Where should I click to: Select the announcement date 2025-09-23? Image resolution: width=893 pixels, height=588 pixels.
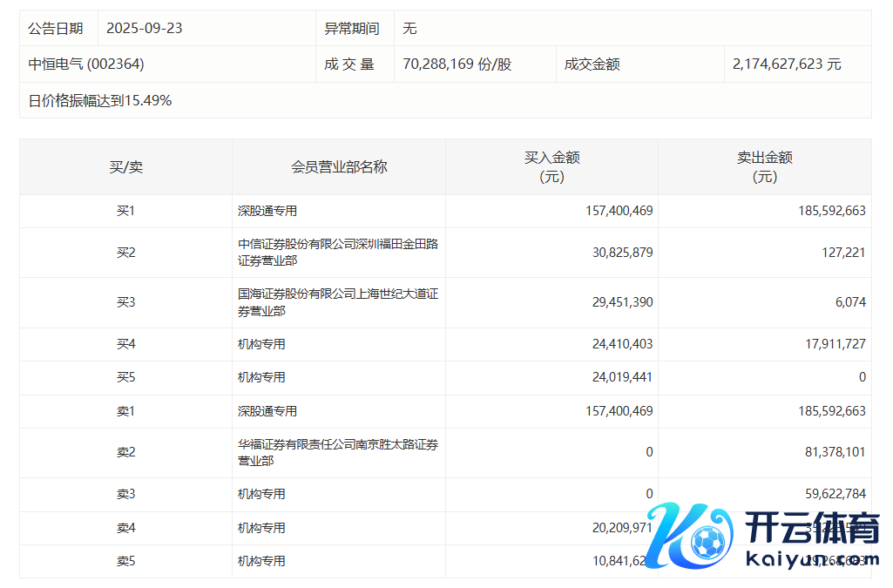145,28
